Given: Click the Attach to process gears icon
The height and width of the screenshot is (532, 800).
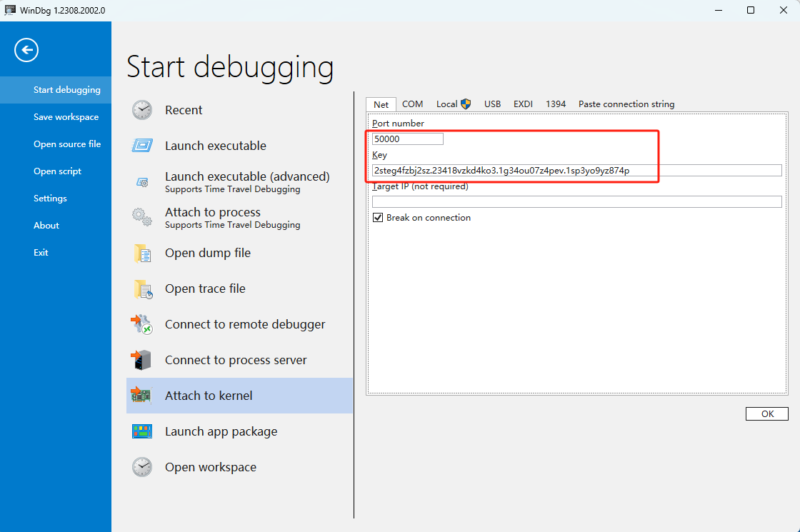Looking at the screenshot, I should [x=142, y=217].
